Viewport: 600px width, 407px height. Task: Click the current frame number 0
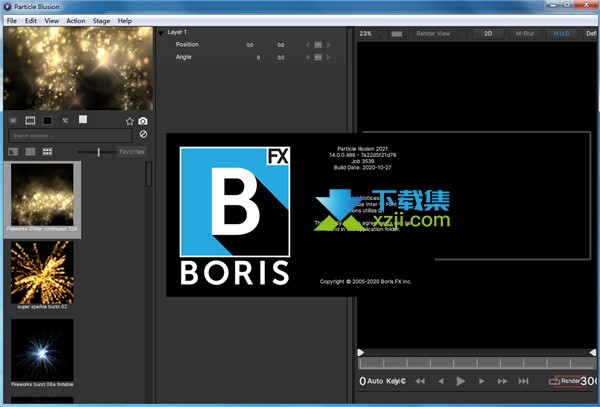(362, 381)
